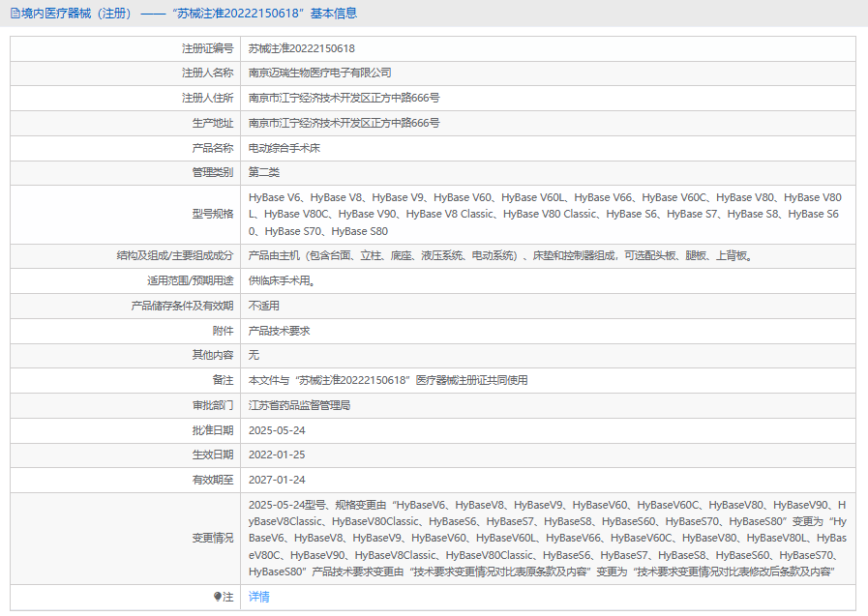Select the 无 value in 其他内容 row
This screenshot has width=868, height=616.
[254, 355]
